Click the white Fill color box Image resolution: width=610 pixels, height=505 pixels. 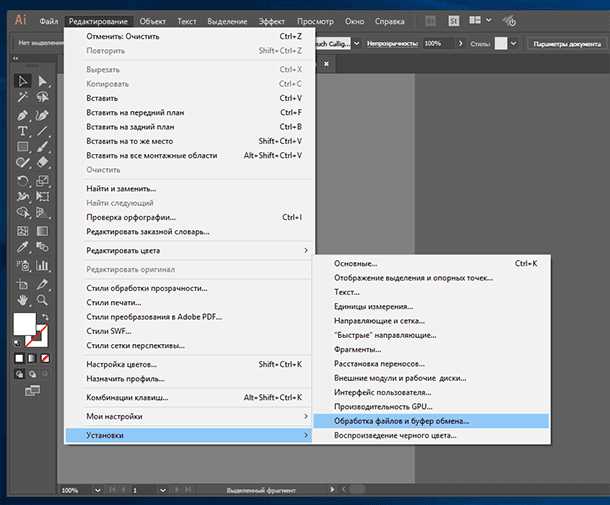click(25, 324)
